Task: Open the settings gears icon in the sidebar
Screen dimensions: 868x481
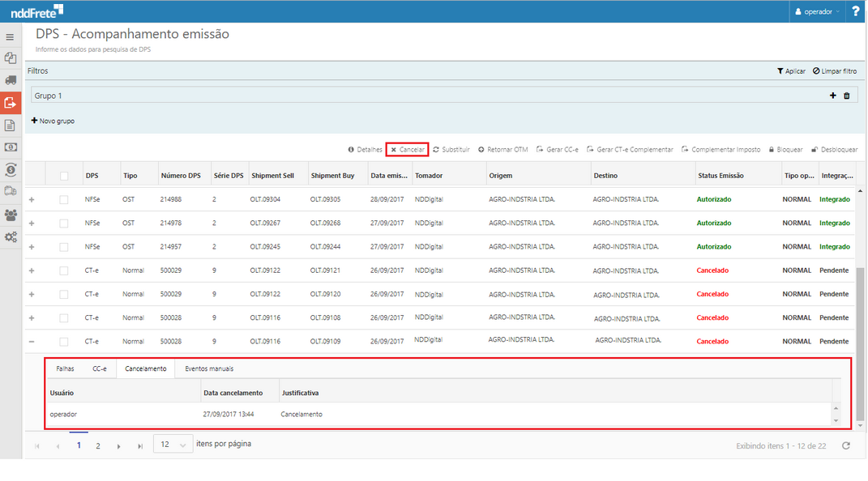Action: tap(11, 237)
